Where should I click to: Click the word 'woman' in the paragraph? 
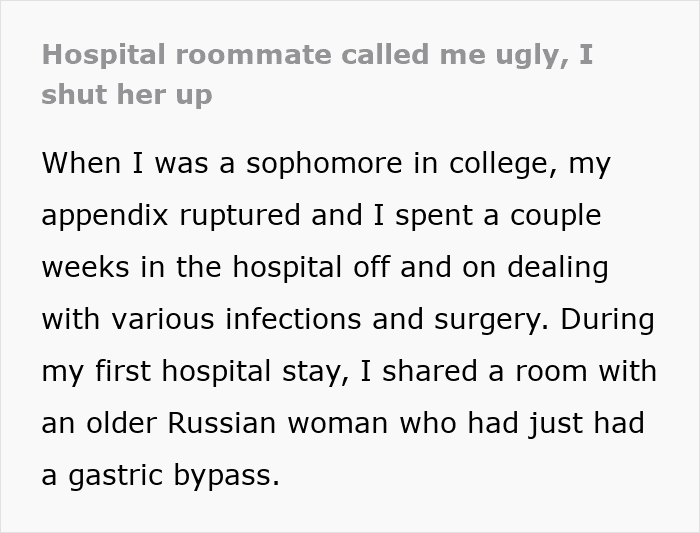tap(338, 424)
